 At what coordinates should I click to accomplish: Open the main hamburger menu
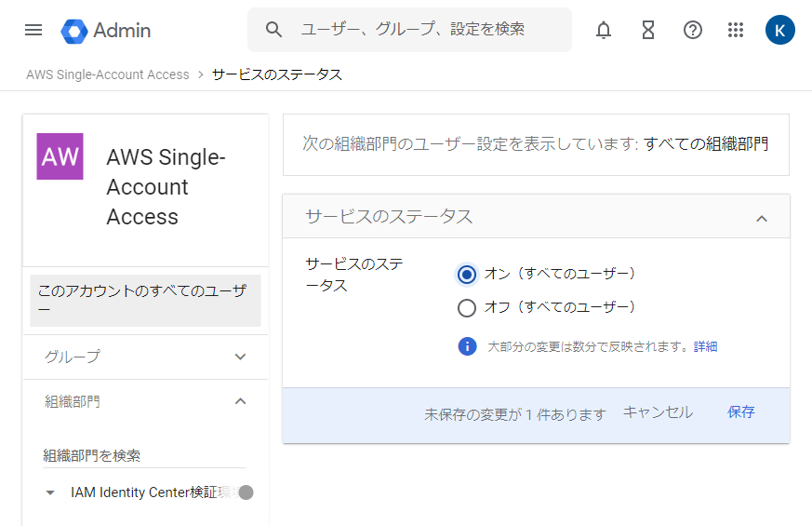pyautogui.click(x=33, y=30)
